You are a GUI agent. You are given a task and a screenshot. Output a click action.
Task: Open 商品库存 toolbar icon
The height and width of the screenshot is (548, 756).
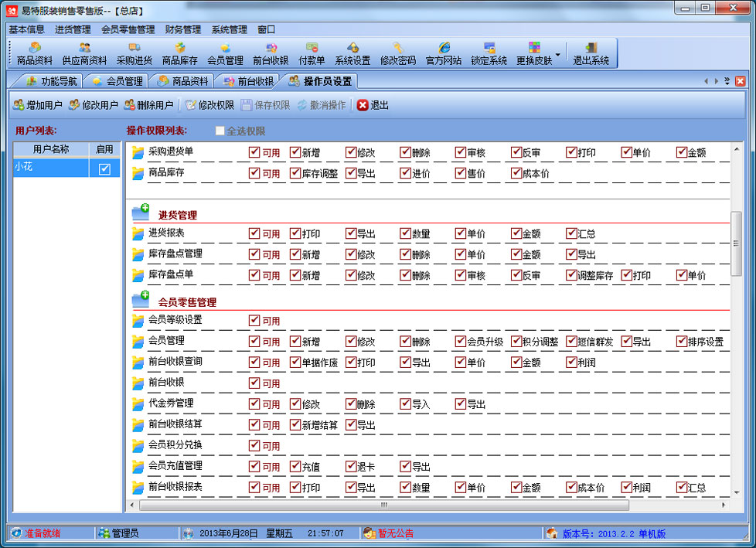(179, 53)
